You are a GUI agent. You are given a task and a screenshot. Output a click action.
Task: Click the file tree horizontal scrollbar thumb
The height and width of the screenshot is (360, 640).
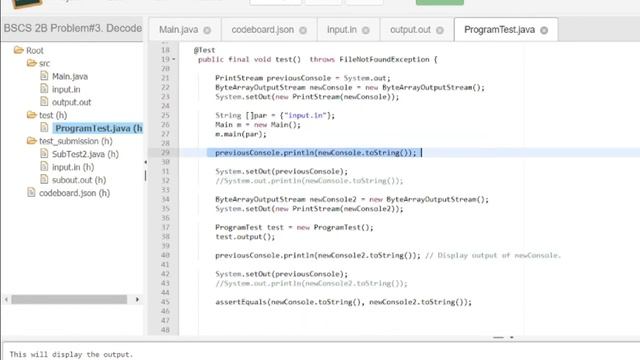[69, 299]
